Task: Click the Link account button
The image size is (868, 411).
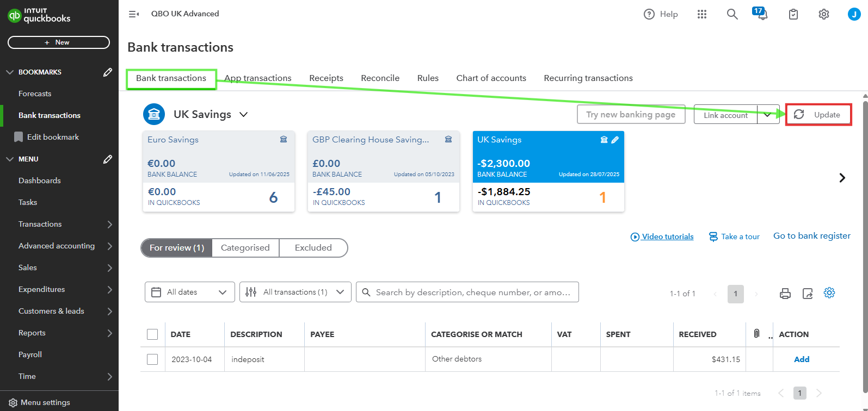Action: click(725, 115)
